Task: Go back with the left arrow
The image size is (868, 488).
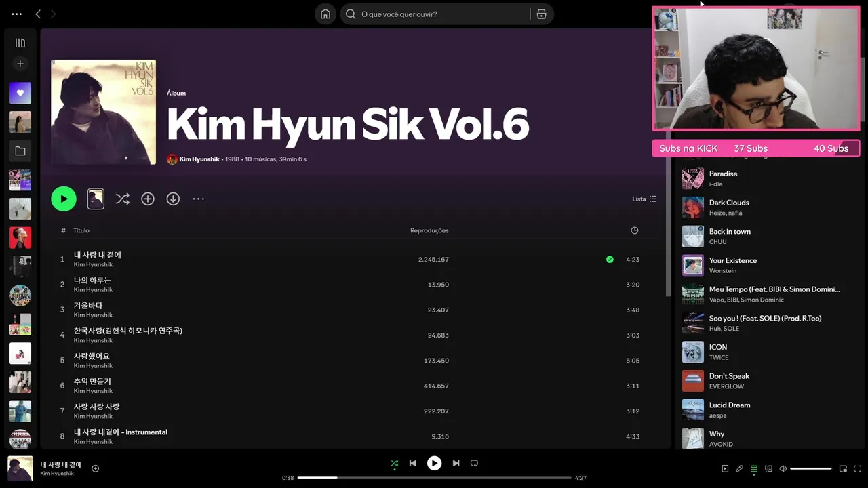Action: [x=38, y=14]
